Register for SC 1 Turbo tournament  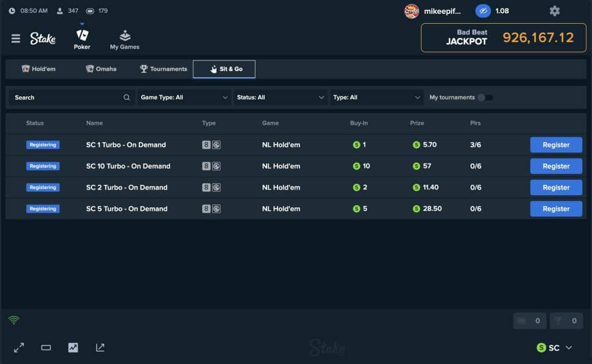point(556,145)
